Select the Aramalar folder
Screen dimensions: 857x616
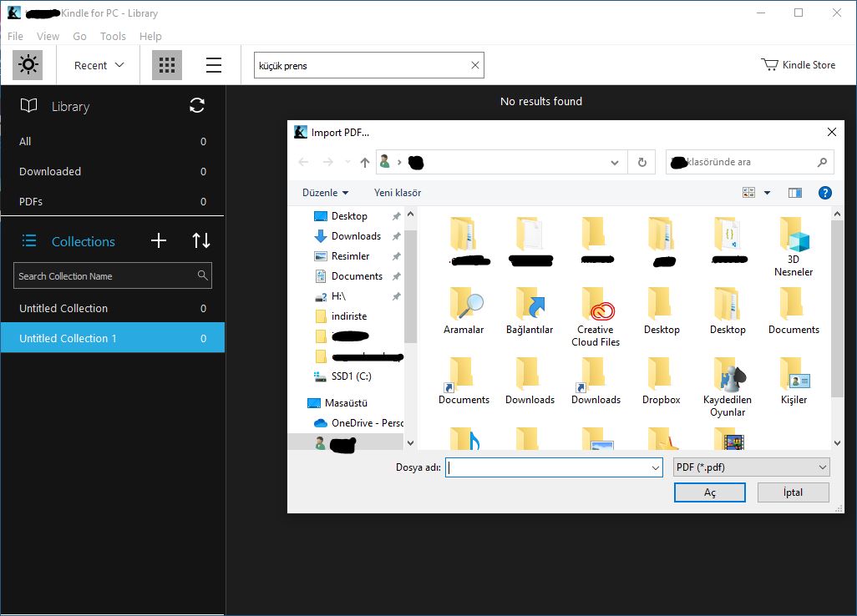click(464, 311)
